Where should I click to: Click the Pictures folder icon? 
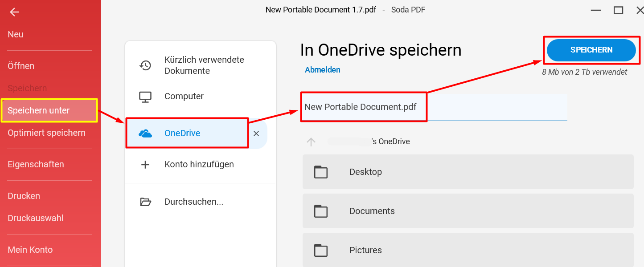tap(321, 250)
